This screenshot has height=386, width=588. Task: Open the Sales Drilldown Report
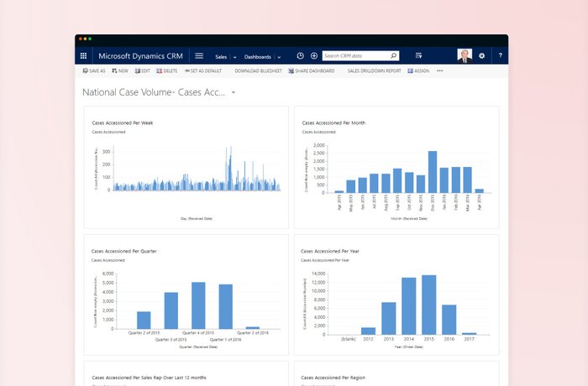[x=374, y=71]
